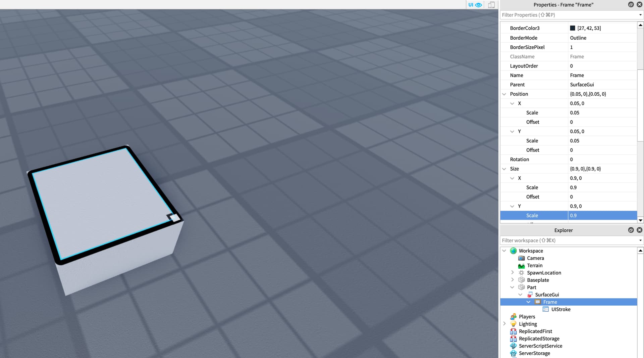This screenshot has height=358, width=644.
Task: Click the Rotation value field
Action: point(602,160)
